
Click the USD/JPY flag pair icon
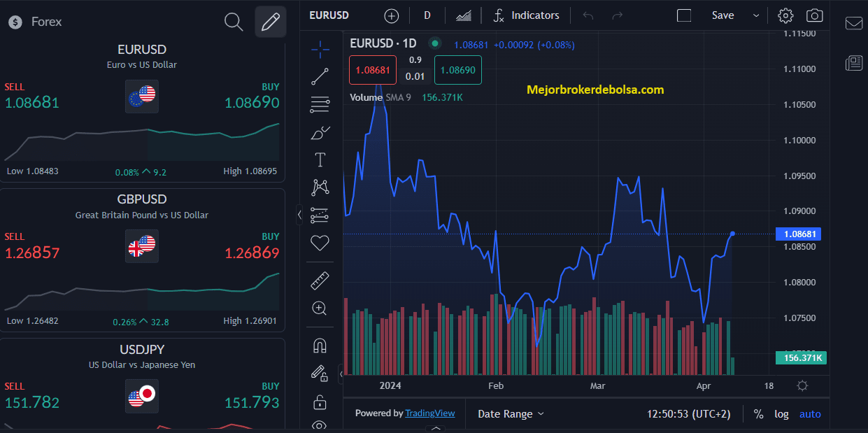142,397
